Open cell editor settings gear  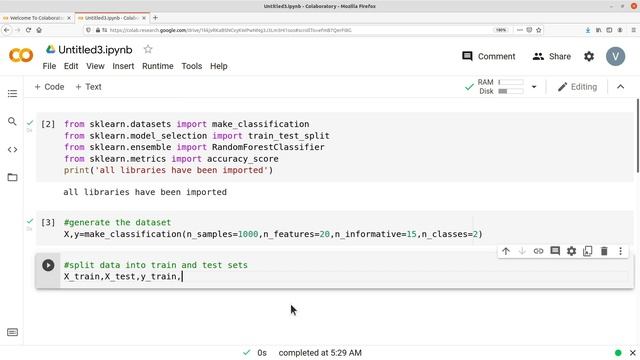[571, 251]
